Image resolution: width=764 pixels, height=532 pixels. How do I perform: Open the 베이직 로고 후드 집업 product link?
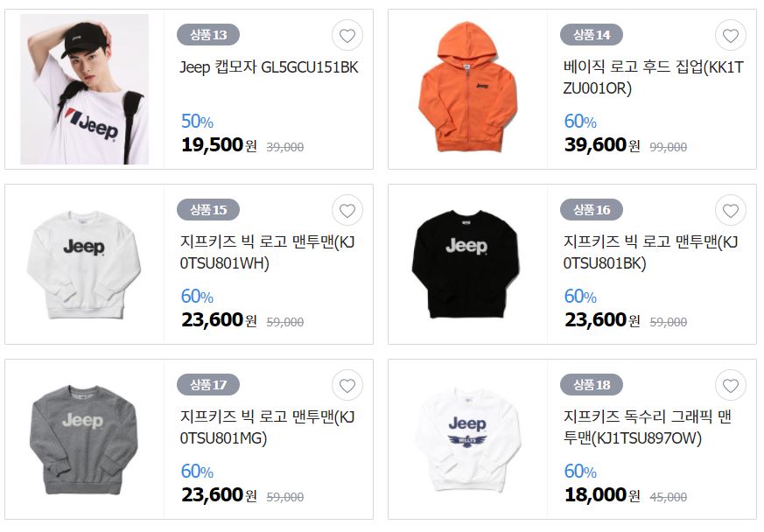click(654, 78)
